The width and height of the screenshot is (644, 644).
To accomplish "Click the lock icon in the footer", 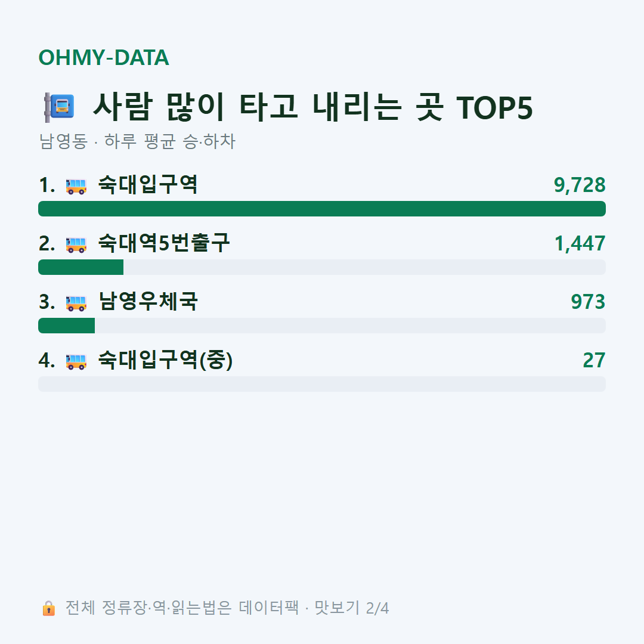I will [48, 608].
